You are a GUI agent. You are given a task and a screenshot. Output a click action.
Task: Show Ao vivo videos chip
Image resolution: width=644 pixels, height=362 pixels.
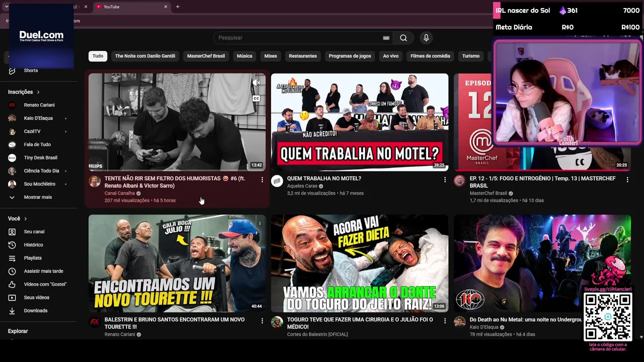(390, 56)
